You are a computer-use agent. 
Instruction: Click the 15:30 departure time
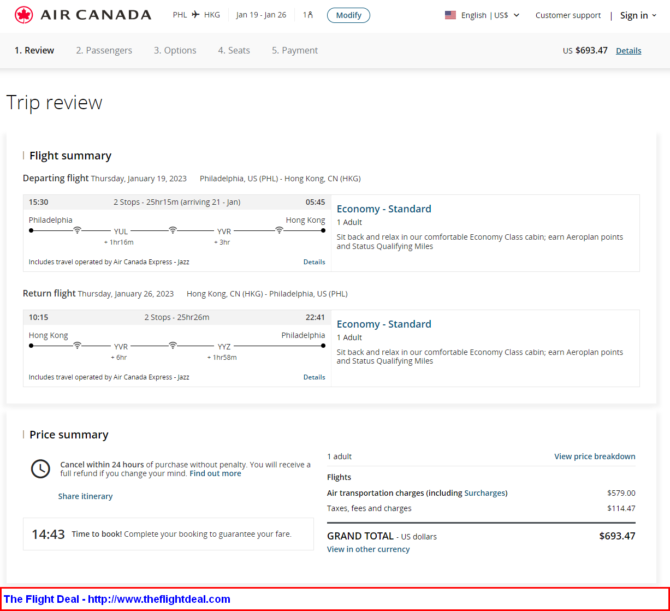tap(38, 202)
